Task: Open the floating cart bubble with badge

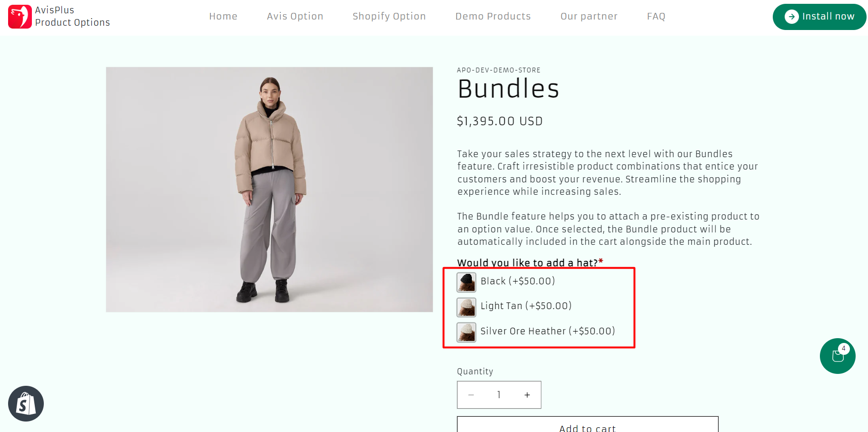Action: click(837, 356)
